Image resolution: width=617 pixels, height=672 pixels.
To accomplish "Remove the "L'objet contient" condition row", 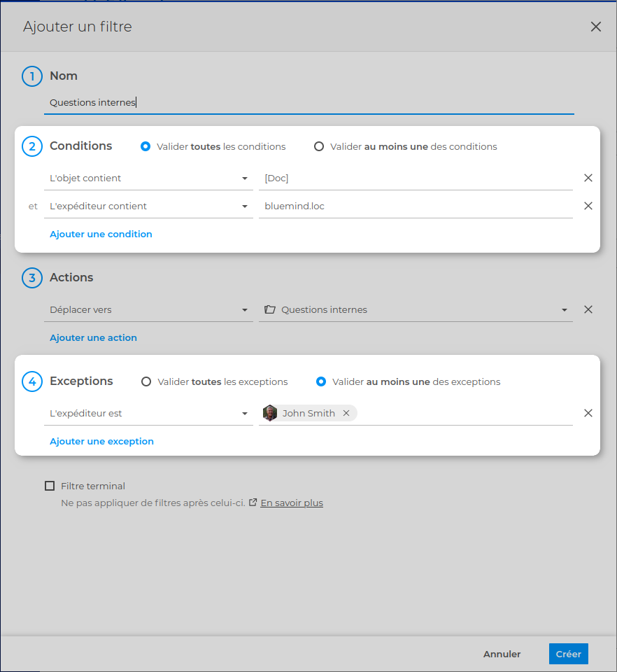I will pos(588,178).
